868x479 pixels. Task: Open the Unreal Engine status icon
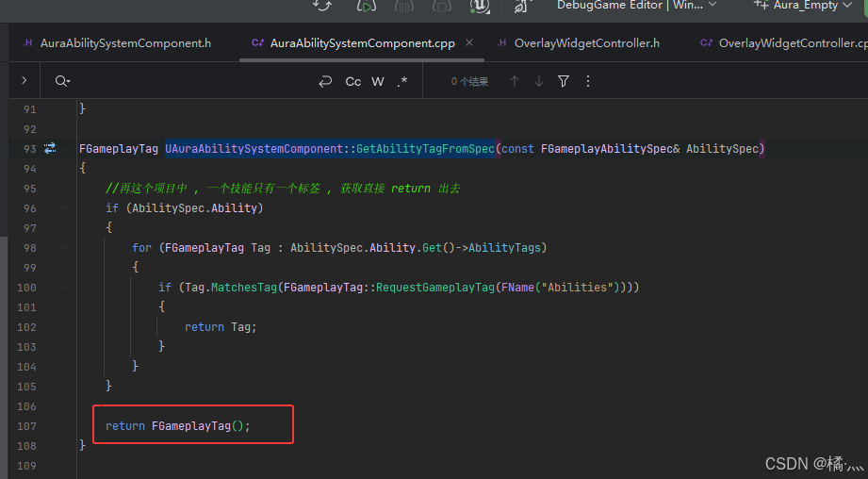pyautogui.click(x=480, y=6)
